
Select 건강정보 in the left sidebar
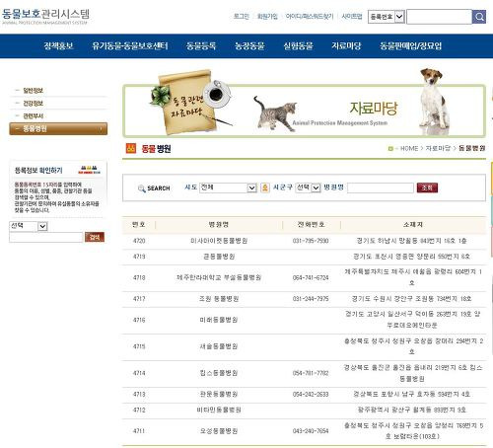click(x=33, y=104)
